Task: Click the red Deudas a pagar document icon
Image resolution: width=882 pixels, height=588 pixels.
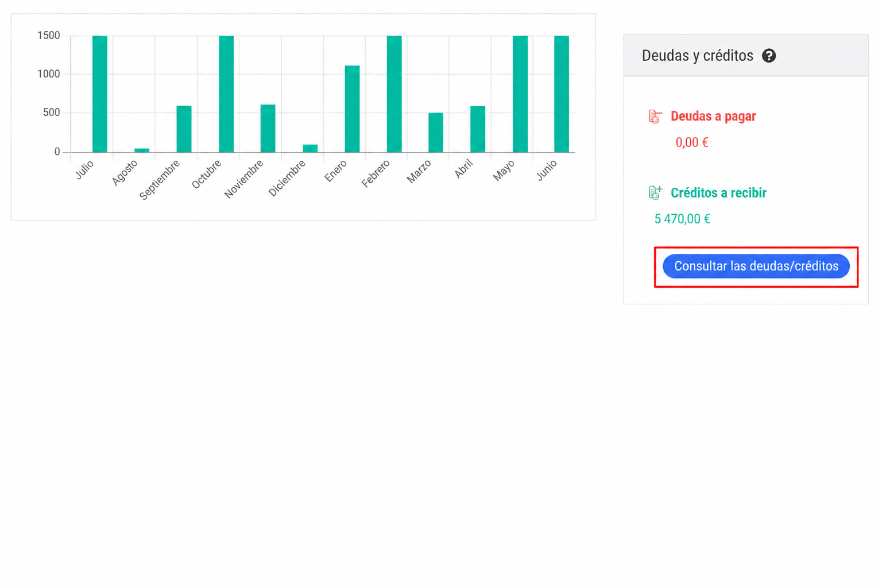Action: pyautogui.click(x=655, y=117)
